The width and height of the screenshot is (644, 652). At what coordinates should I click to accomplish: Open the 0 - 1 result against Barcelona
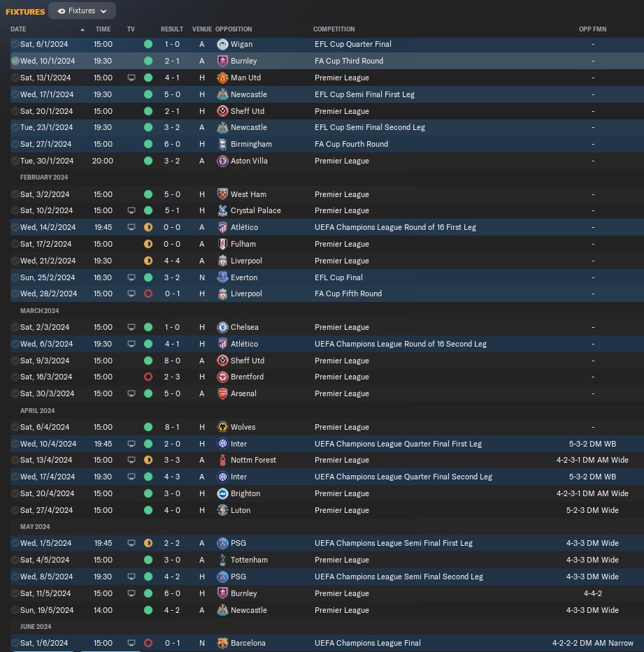click(x=172, y=643)
